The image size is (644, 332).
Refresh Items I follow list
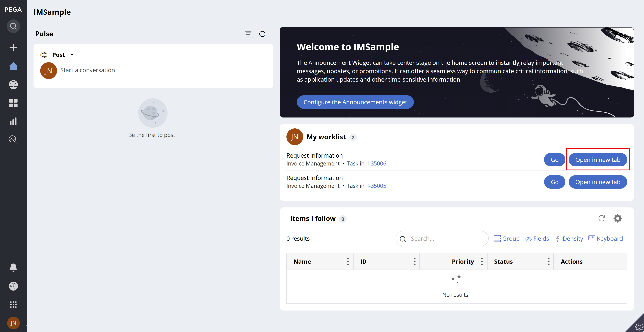602,218
